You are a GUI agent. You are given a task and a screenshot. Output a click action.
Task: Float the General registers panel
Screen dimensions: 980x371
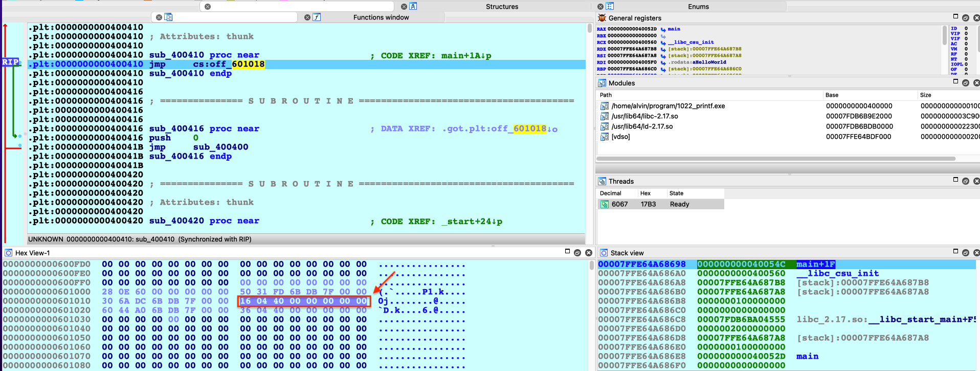coord(966,18)
